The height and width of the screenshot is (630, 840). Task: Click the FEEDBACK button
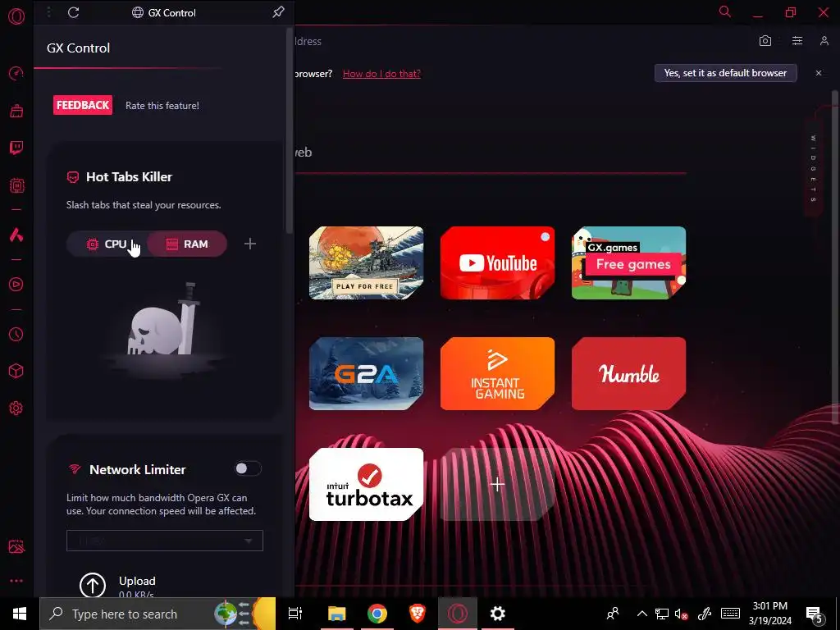83,105
